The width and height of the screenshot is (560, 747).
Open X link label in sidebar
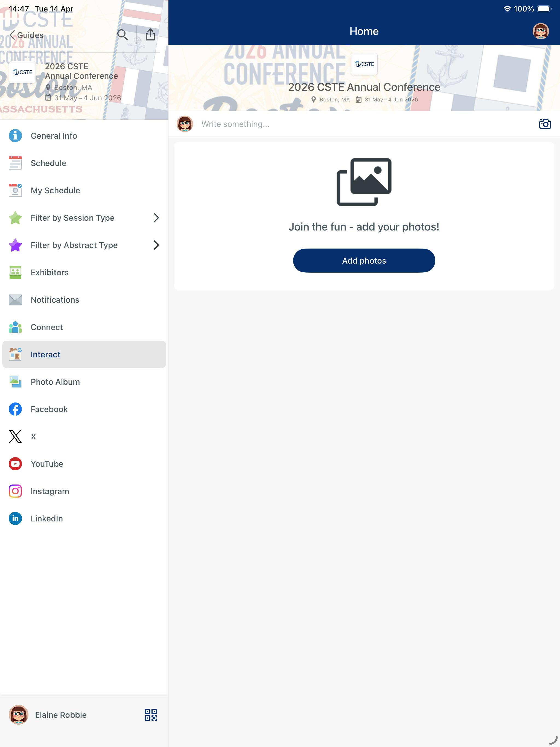[33, 437]
